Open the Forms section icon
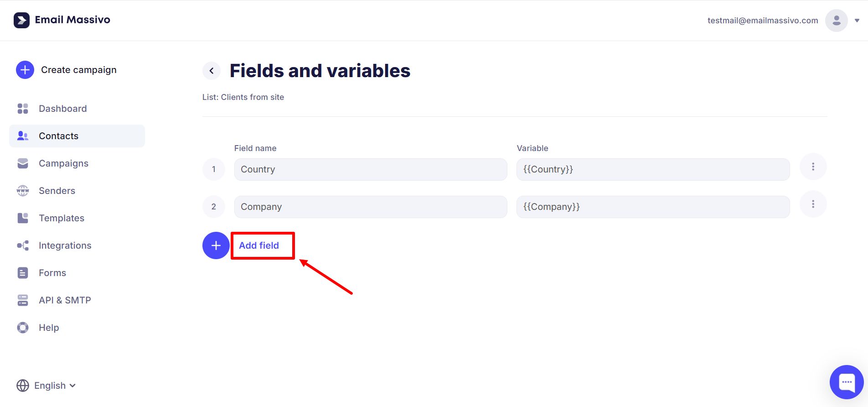The height and width of the screenshot is (407, 868). [x=23, y=273]
